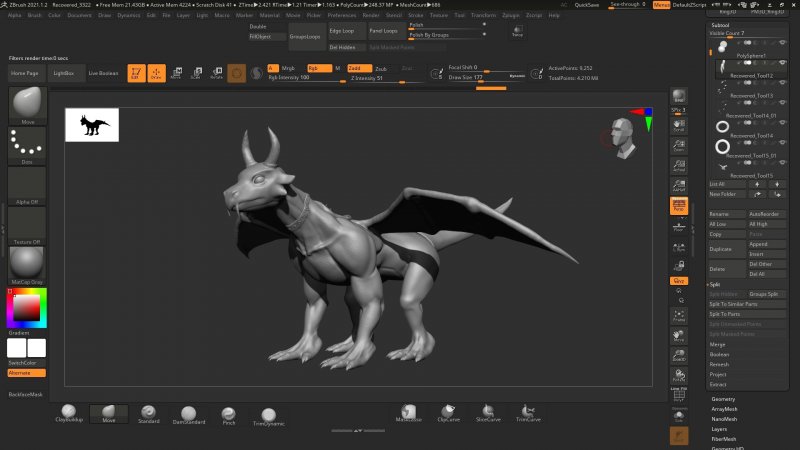Hide the PolySphere1 subtool with eye icon
800x450 pixels.
coord(782,43)
